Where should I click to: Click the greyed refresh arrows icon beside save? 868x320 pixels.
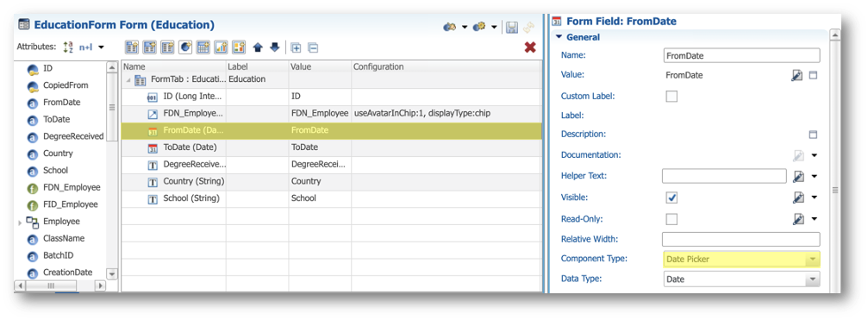click(528, 27)
